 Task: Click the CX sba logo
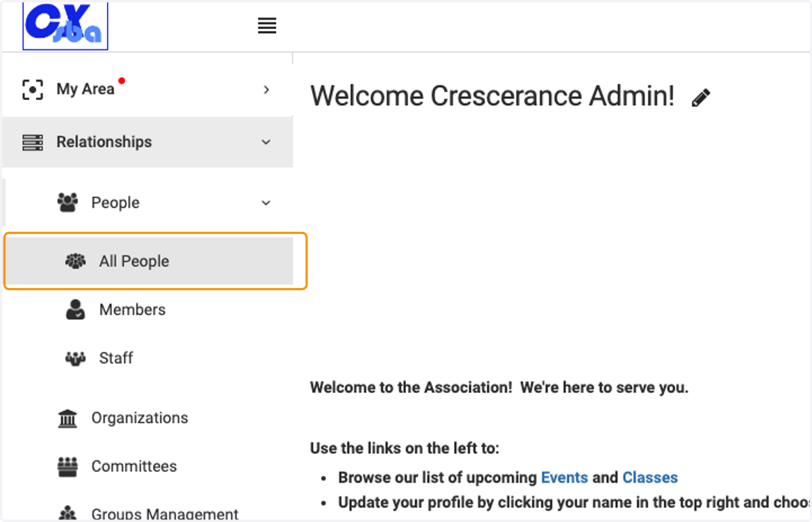click(x=66, y=26)
